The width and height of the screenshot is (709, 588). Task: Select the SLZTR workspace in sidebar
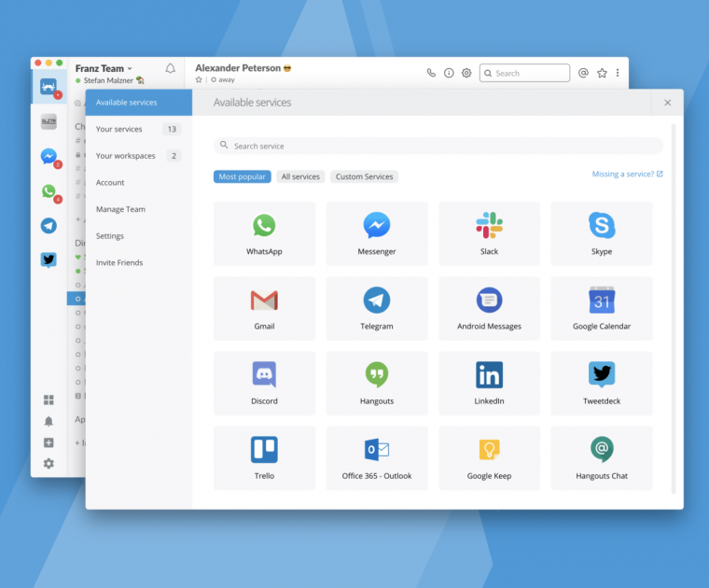point(49,121)
